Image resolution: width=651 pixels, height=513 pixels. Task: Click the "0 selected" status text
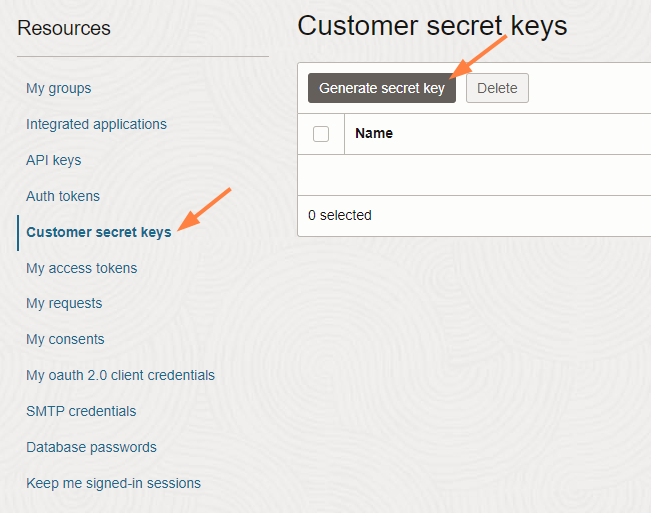(x=340, y=215)
